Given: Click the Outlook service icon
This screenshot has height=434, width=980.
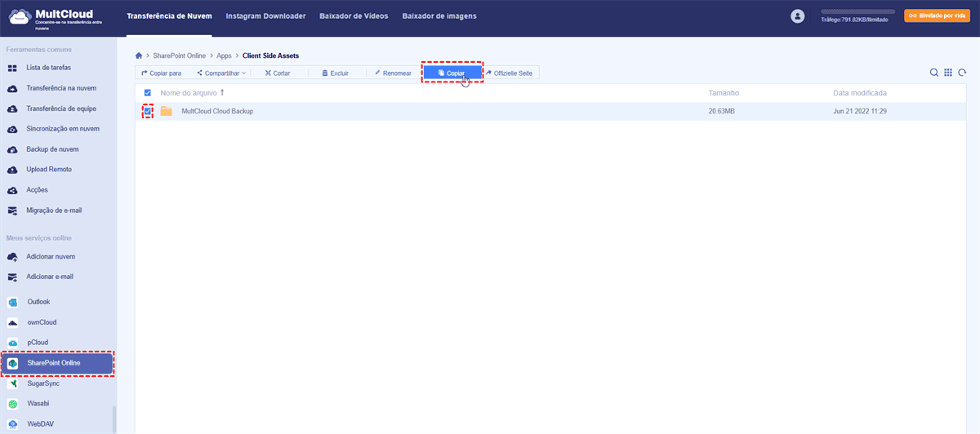Looking at the screenshot, I should [x=13, y=302].
